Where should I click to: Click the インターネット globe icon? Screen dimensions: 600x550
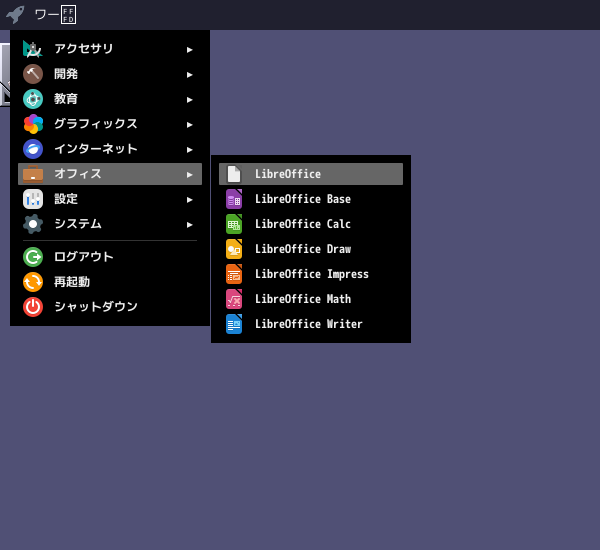pyautogui.click(x=33, y=149)
